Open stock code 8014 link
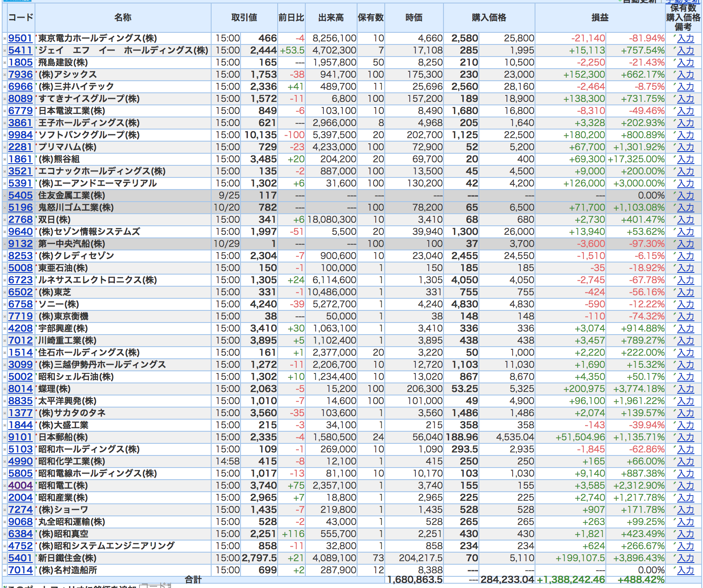The height and width of the screenshot is (588, 703). tap(20, 389)
